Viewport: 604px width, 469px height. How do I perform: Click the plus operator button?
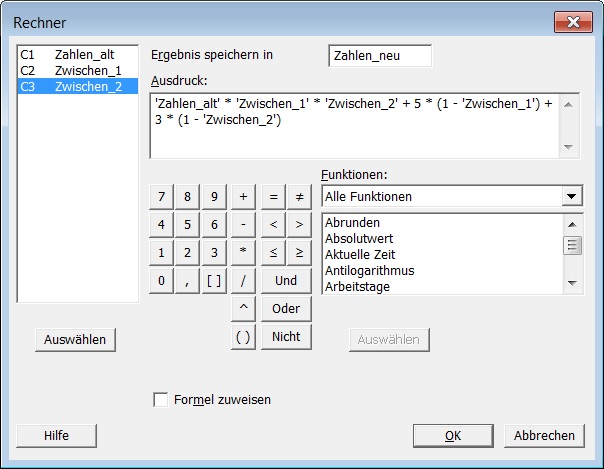coord(243,197)
